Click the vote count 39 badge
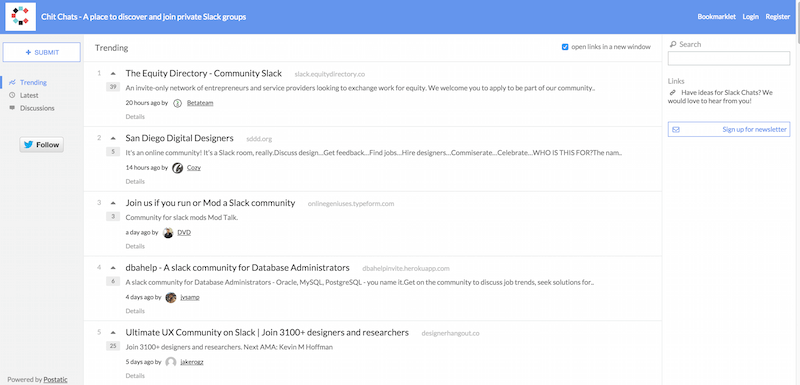This screenshot has width=800, height=385. 113,87
